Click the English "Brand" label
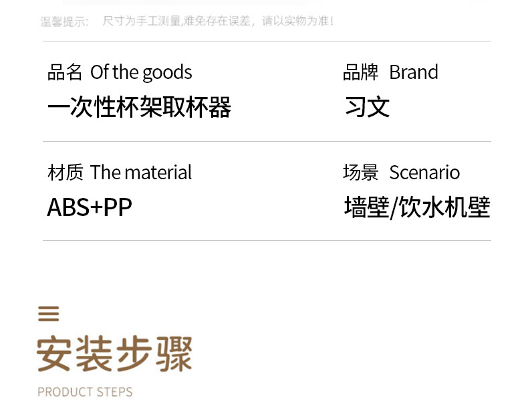Screen dimensions: 528x420 point(414,72)
